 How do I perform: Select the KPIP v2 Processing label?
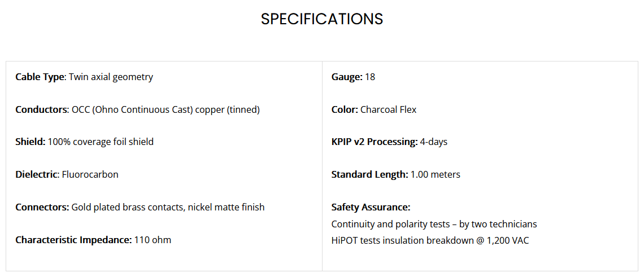375,142
